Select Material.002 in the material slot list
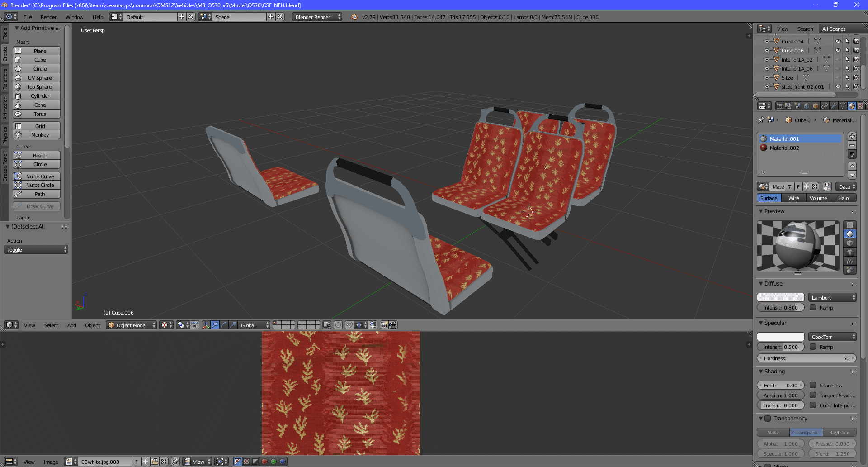Image resolution: width=868 pixels, height=467 pixels. (x=784, y=148)
